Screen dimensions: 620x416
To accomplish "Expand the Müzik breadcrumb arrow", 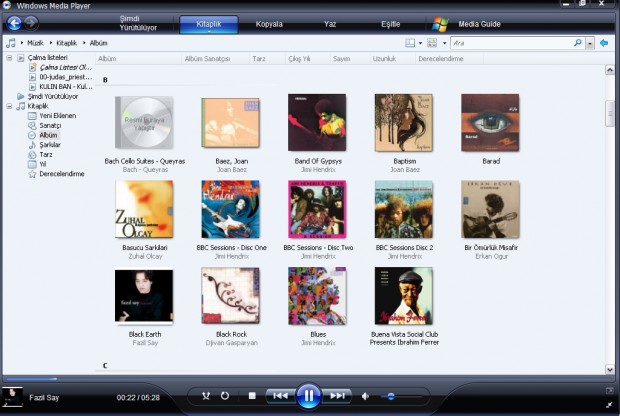I will (22, 43).
